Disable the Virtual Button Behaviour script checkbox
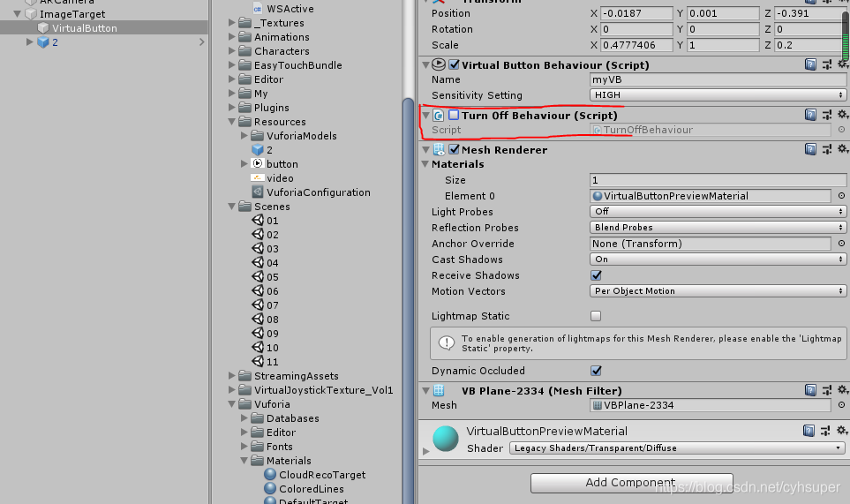 coord(455,64)
